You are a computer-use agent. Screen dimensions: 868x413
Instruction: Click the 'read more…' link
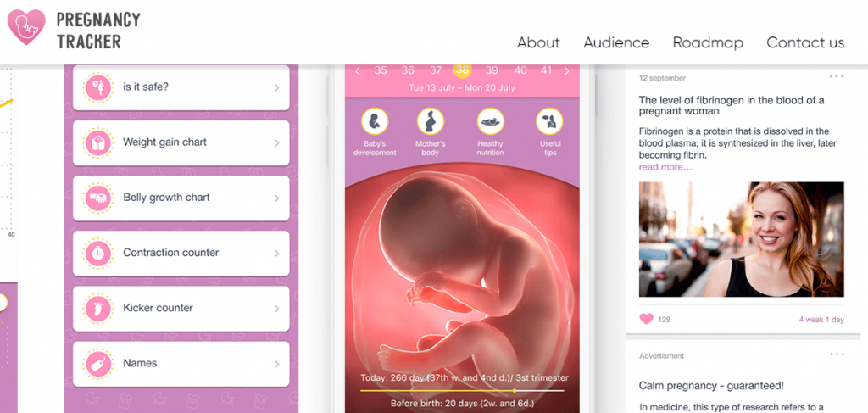click(x=665, y=166)
